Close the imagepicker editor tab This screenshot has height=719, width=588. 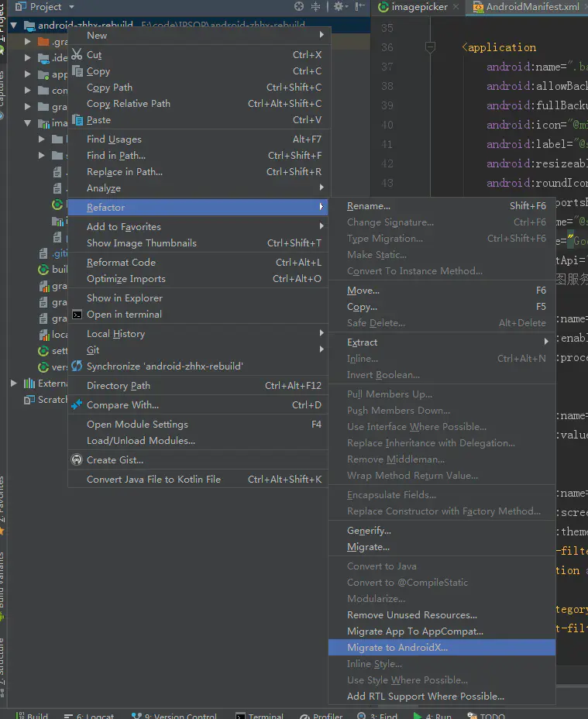(x=456, y=6)
